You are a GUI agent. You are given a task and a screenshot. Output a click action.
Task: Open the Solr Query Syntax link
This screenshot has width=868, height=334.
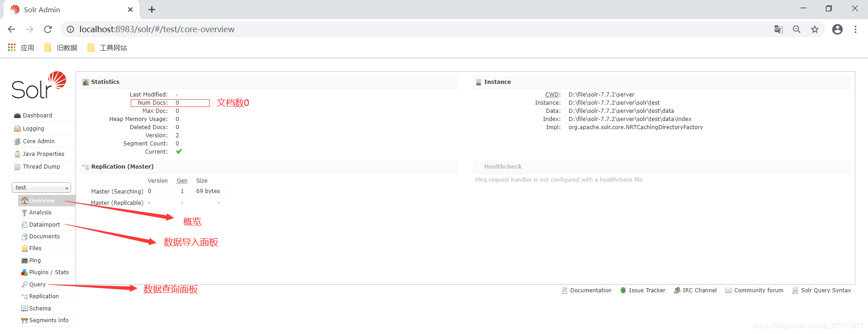[x=825, y=290]
